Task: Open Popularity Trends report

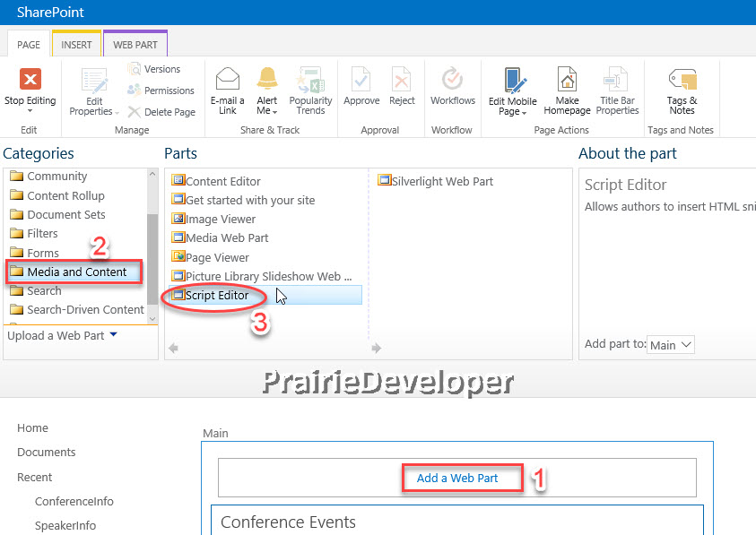Action: coord(310,91)
